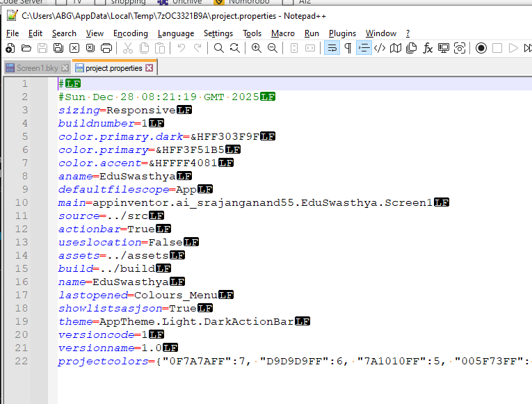Click the Save All toolbar icon

[58, 48]
